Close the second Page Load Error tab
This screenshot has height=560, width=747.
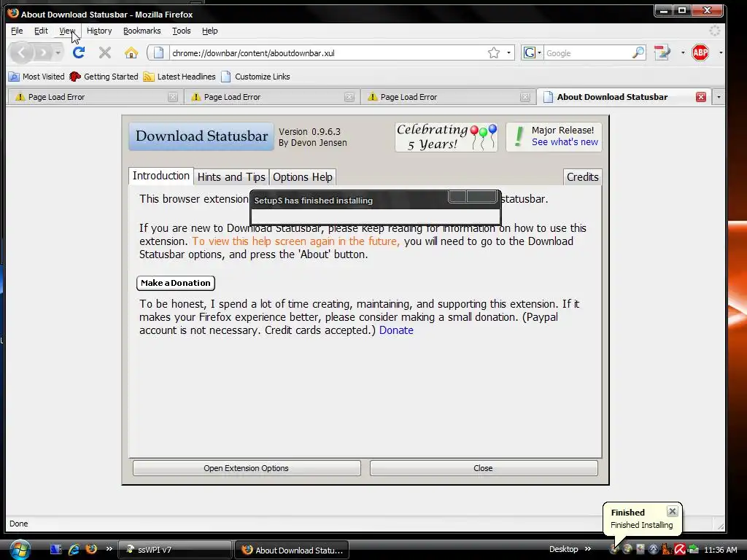[x=349, y=97]
